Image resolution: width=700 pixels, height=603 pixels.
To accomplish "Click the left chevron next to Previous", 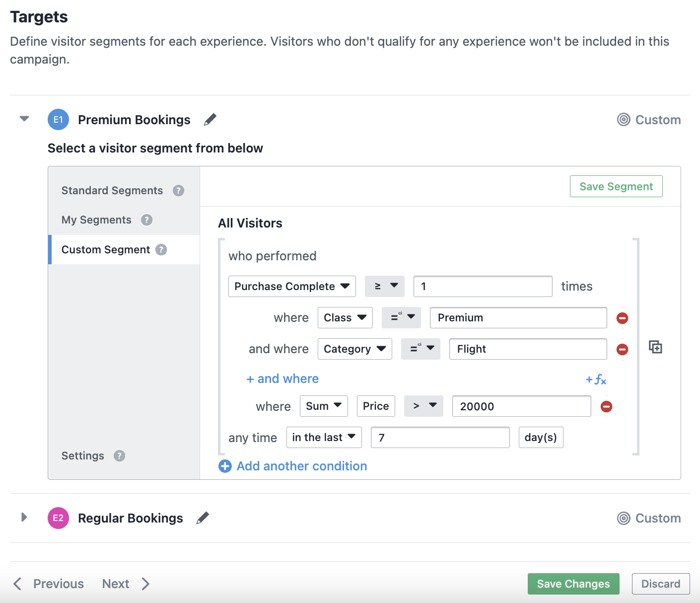I will click(17, 584).
